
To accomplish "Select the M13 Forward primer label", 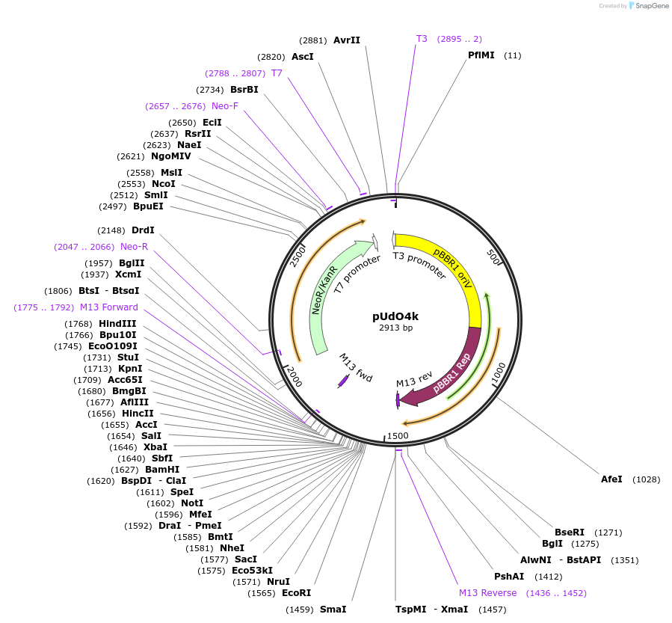I will 107,307.
